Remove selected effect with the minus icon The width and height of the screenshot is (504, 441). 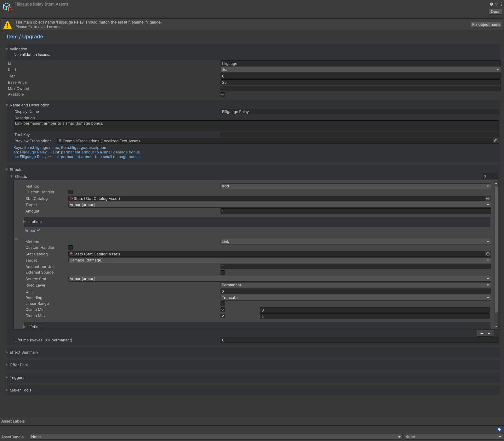pyautogui.click(x=489, y=333)
